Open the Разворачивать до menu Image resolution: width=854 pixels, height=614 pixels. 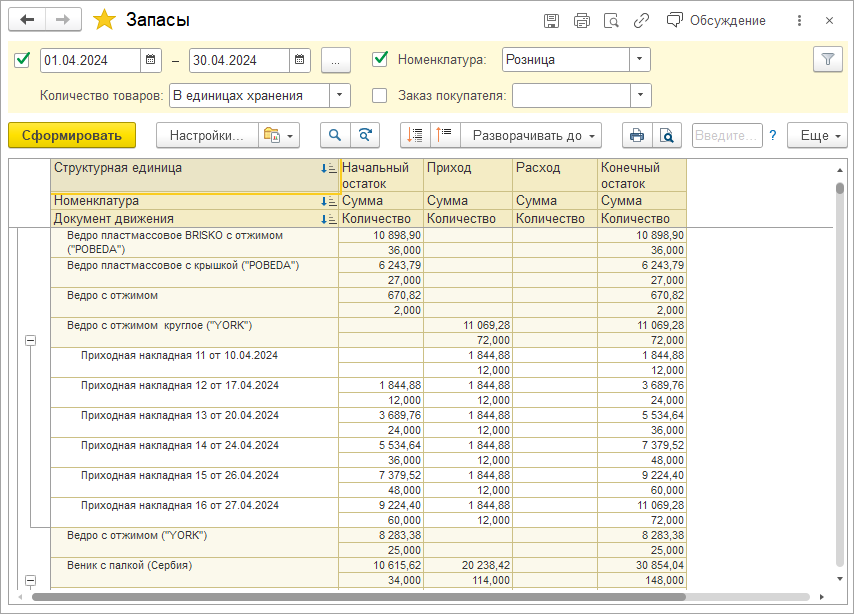click(531, 135)
